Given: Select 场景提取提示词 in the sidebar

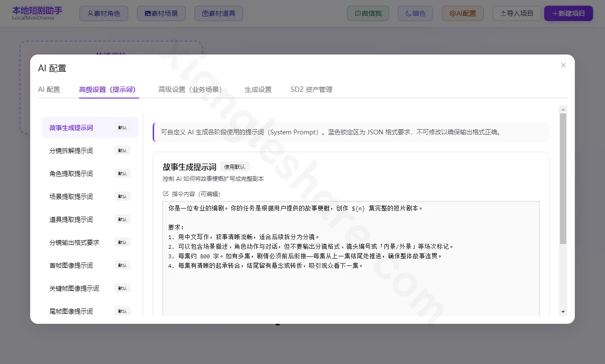Looking at the screenshot, I should point(90,197).
